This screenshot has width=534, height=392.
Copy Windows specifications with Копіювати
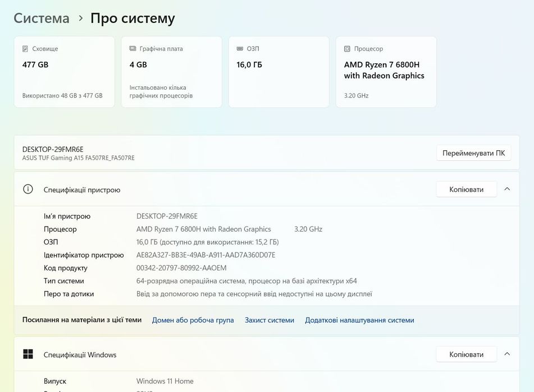pos(466,354)
